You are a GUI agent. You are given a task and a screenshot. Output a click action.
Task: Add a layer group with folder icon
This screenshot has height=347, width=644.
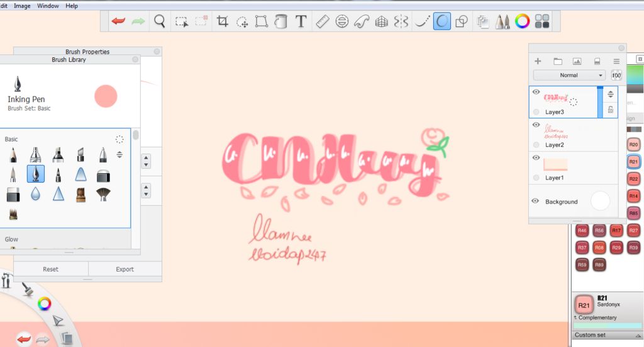(x=557, y=61)
